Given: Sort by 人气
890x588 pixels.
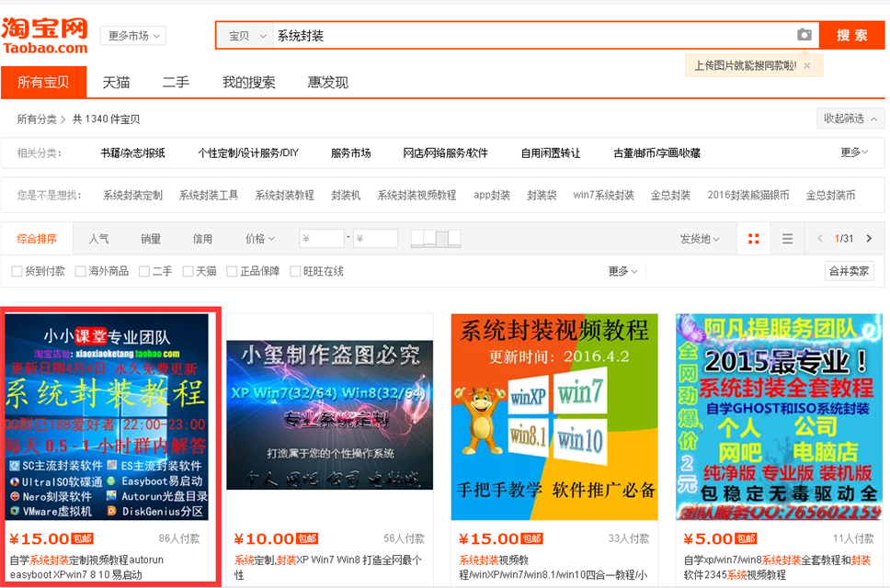Looking at the screenshot, I should coord(98,239).
